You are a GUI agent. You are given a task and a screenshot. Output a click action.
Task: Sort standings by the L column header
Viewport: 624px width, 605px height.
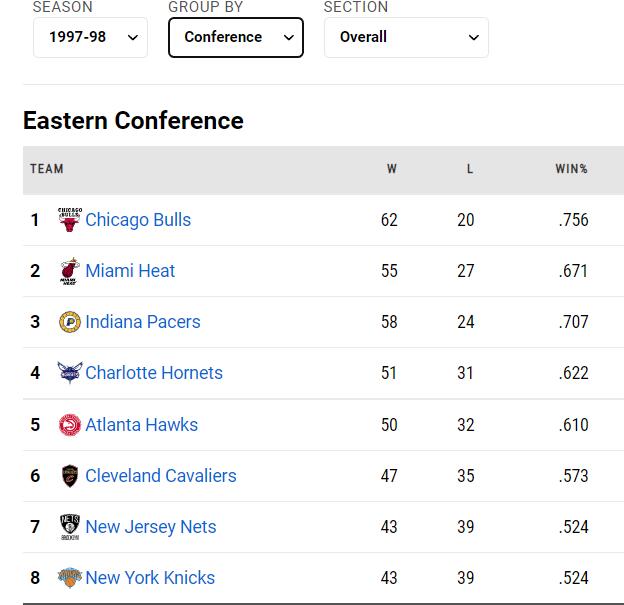pos(469,169)
